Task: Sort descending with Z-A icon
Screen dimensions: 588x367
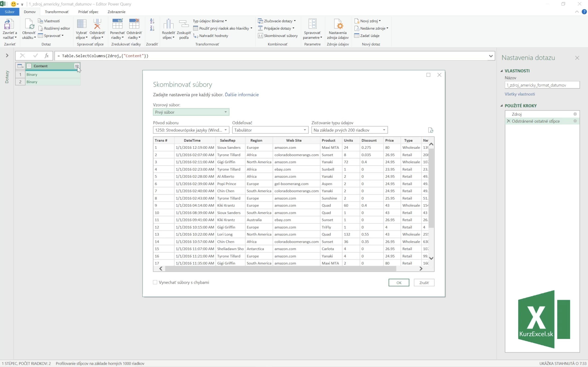Action: coord(152,28)
